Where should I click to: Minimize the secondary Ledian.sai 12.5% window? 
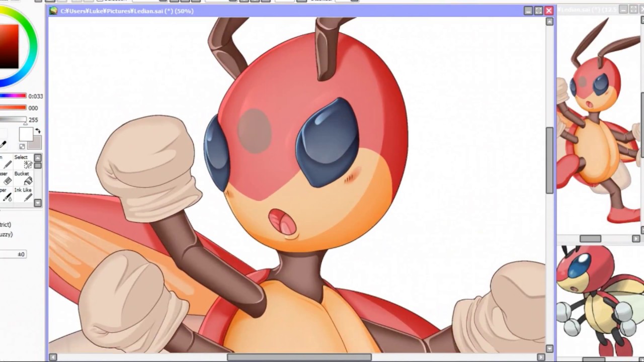coord(623,10)
